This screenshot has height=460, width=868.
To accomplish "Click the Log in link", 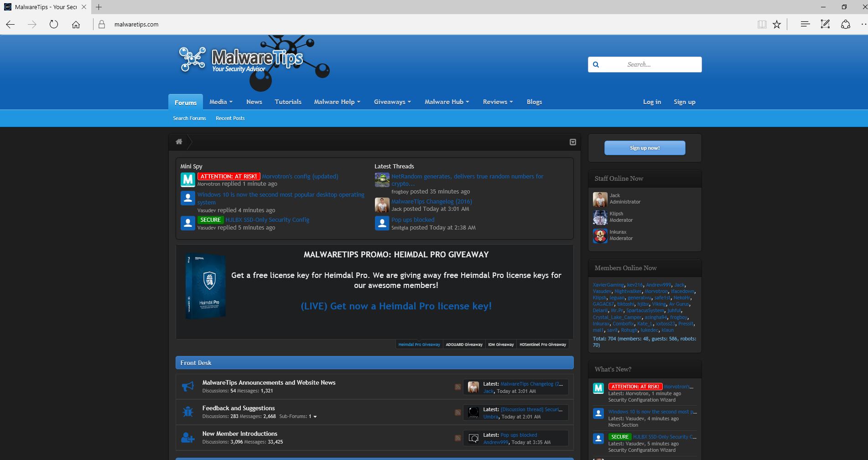I will [652, 102].
